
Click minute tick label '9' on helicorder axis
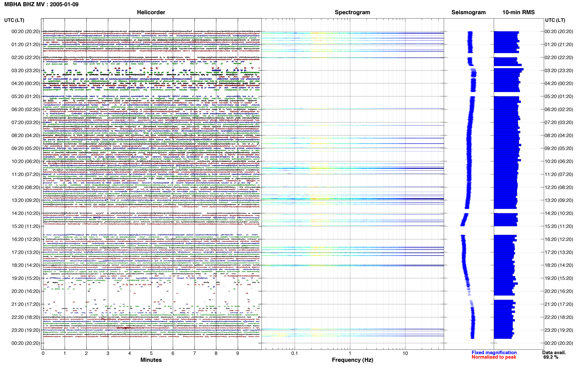[x=238, y=353]
